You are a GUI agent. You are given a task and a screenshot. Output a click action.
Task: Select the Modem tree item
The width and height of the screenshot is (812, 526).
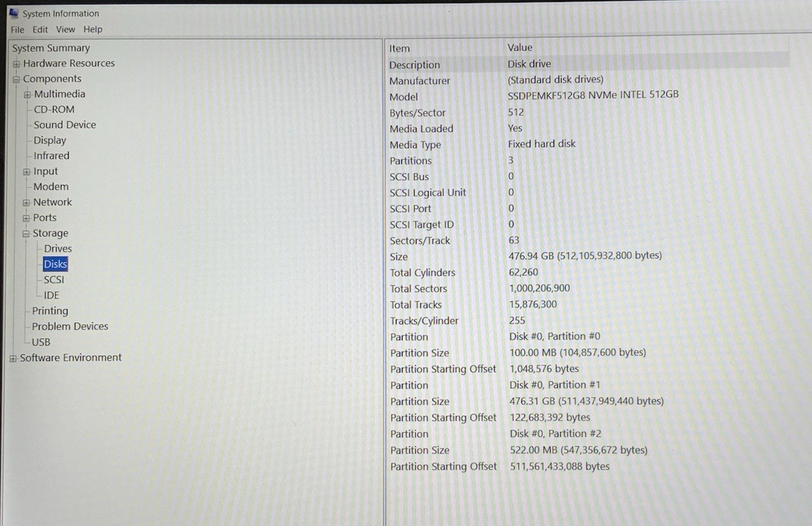(51, 187)
